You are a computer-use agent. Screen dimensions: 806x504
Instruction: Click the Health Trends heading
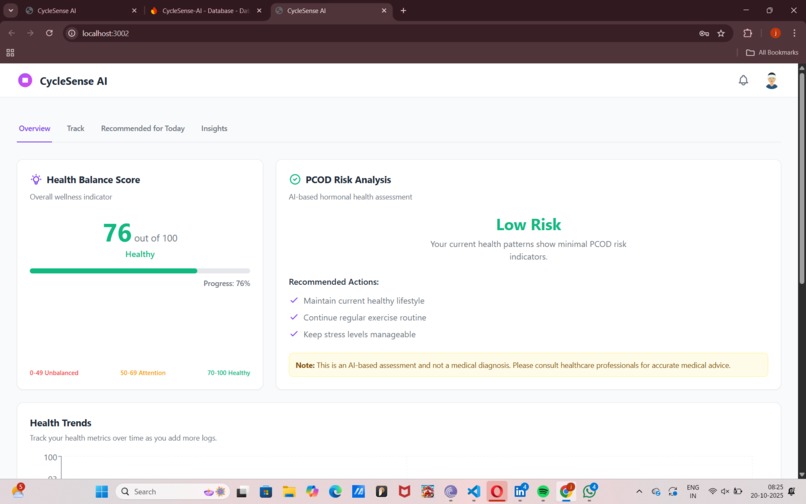coord(61,423)
